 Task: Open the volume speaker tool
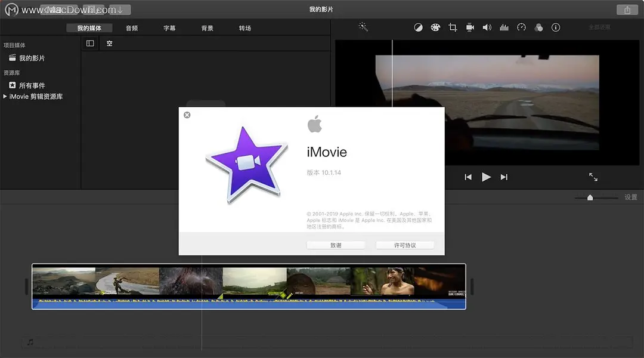[x=487, y=27]
